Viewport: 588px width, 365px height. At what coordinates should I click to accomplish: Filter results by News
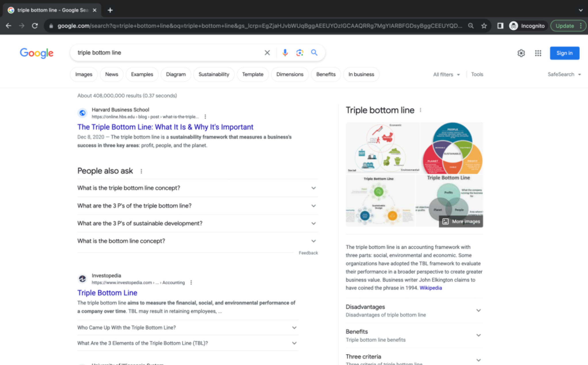(112, 74)
